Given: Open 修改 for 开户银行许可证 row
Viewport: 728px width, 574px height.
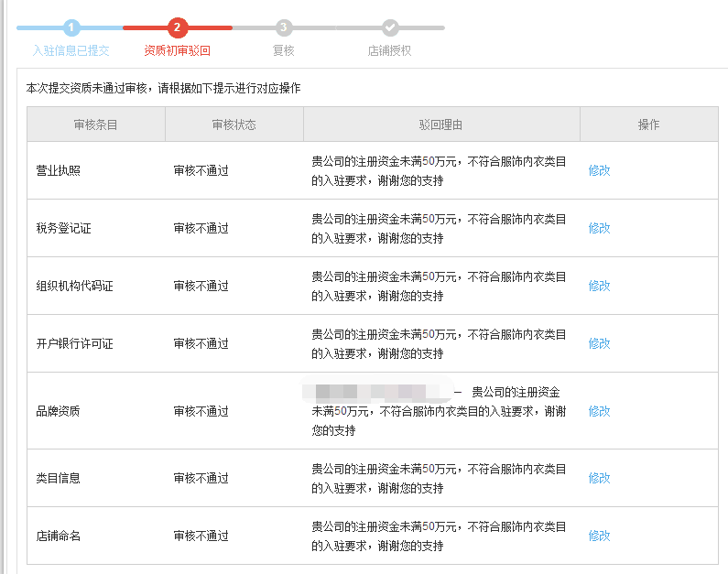Looking at the screenshot, I should pyautogui.click(x=599, y=343).
